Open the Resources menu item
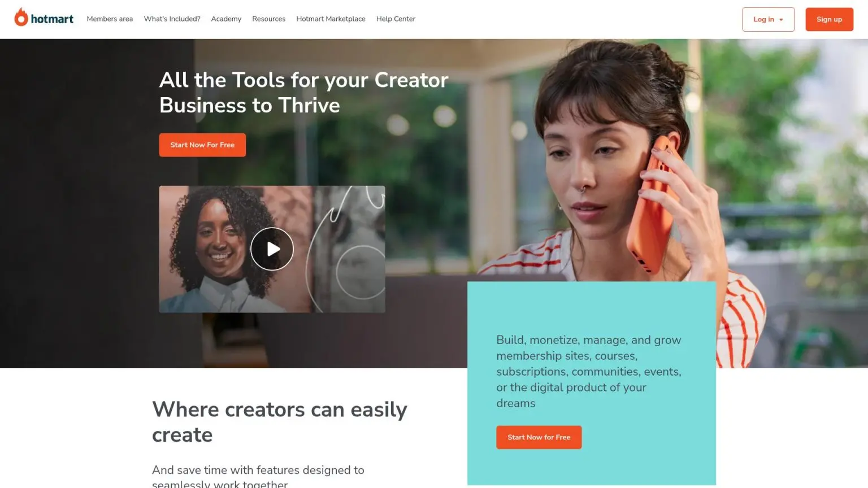The height and width of the screenshot is (488, 868). coord(268,19)
